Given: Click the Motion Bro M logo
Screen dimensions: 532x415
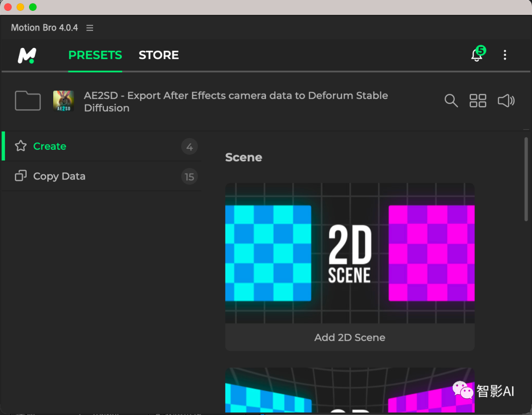Looking at the screenshot, I should coord(27,55).
